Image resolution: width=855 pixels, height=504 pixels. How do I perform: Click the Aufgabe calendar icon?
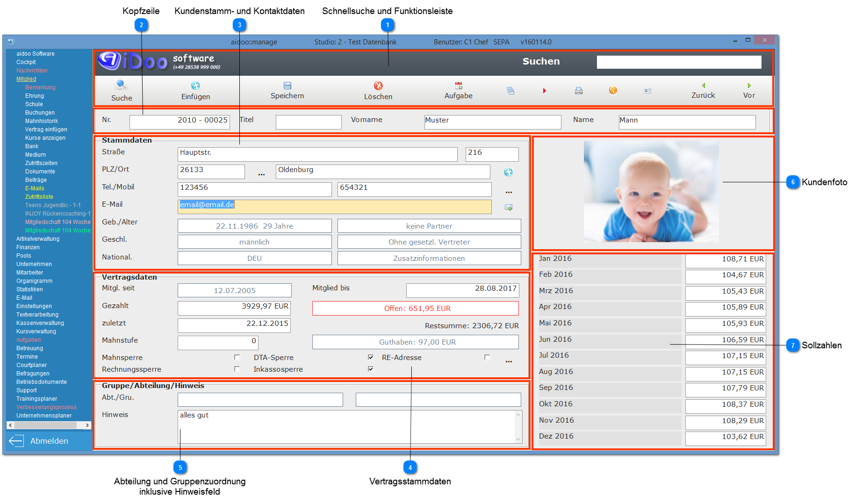[x=459, y=86]
